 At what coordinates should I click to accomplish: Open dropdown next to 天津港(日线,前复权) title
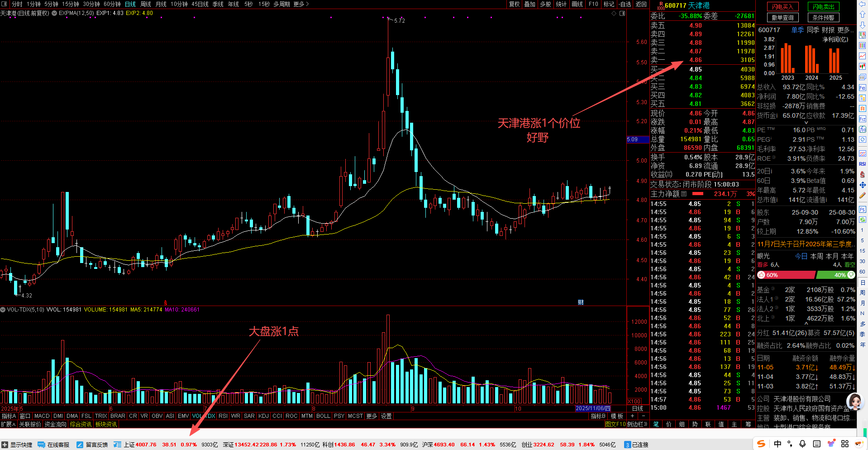click(54, 13)
